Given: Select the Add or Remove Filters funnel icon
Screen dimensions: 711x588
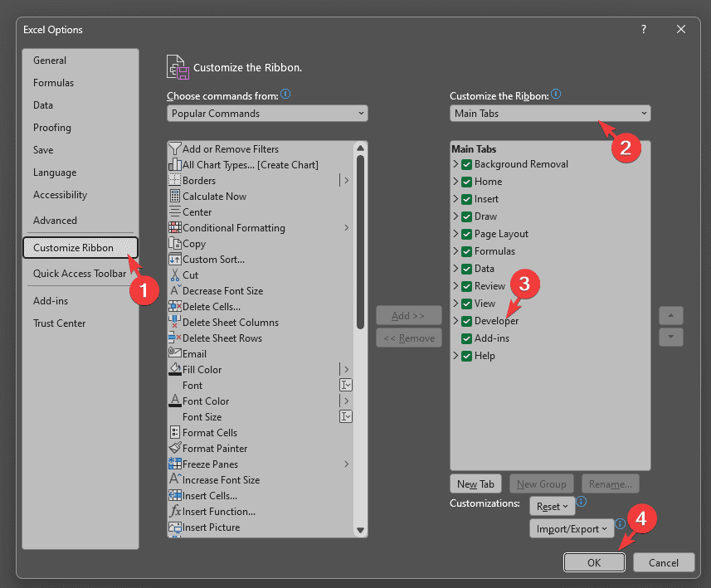Looking at the screenshot, I should [x=174, y=148].
